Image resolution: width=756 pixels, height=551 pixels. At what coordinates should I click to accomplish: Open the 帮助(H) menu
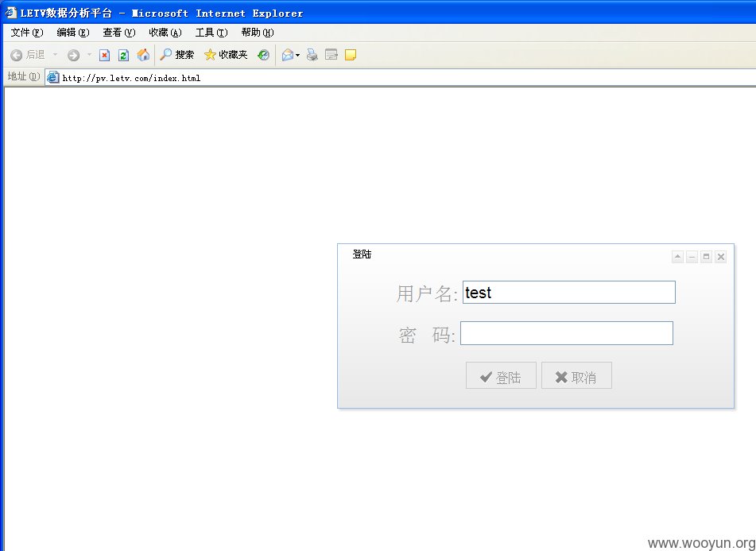tap(258, 33)
